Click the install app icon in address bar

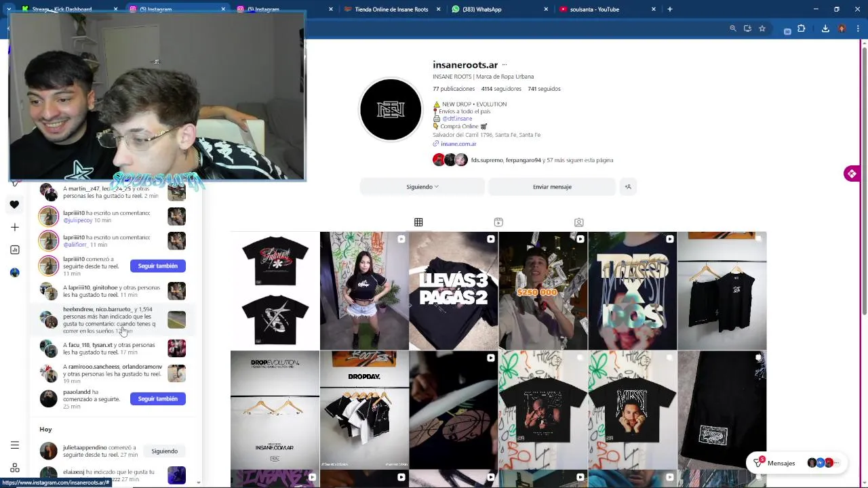(x=747, y=28)
